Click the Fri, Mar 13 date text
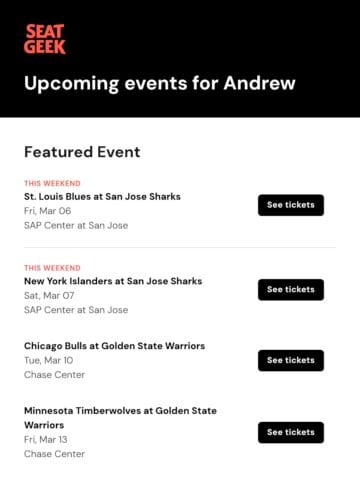 tap(46, 440)
